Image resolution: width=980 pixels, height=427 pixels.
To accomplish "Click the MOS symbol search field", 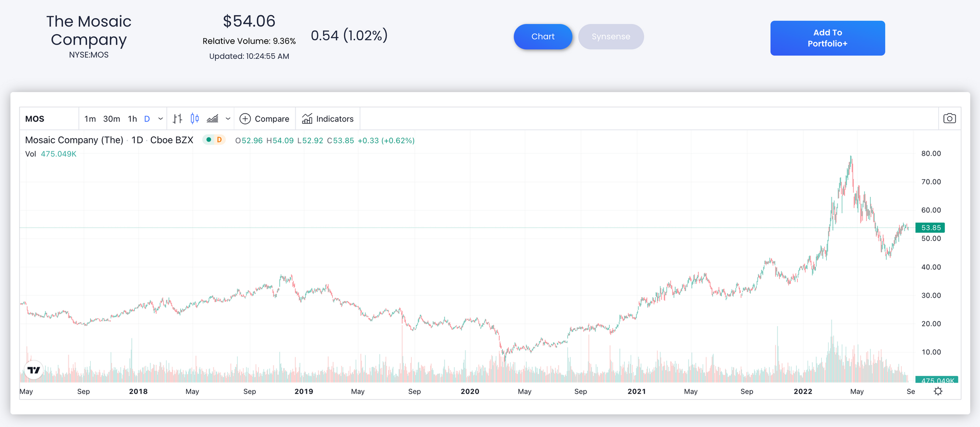I will [x=49, y=119].
